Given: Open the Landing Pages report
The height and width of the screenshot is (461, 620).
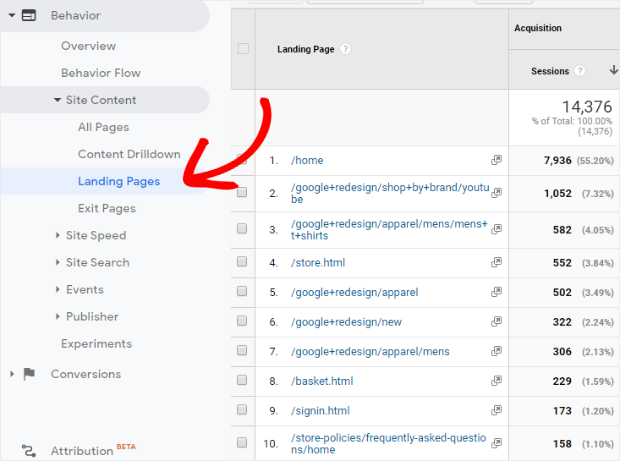Looking at the screenshot, I should pyautogui.click(x=118, y=181).
